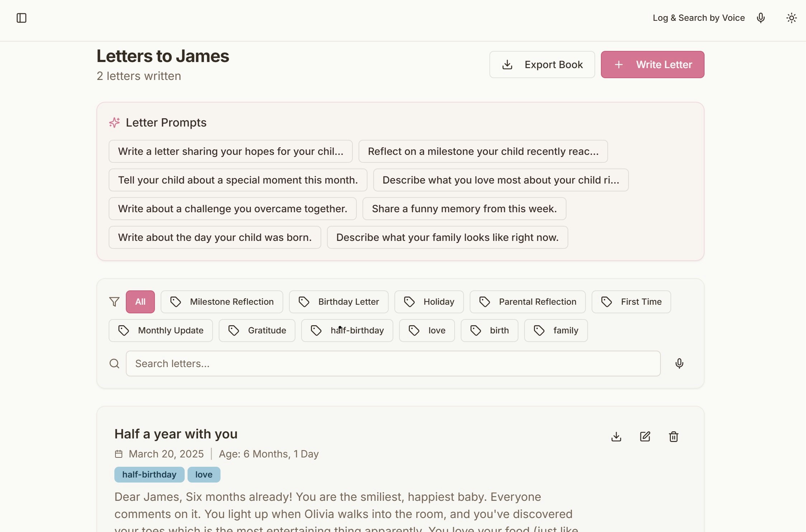Click the search magnifier icon
Screen dimensions: 806x532
point(114,364)
